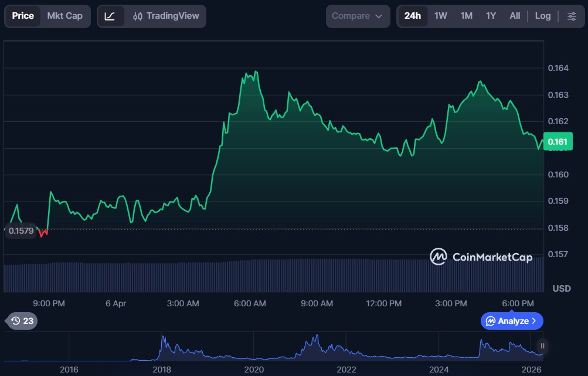Image resolution: width=588 pixels, height=376 pixels.
Task: Click the history clock badge showing 23
Action: [x=22, y=320]
